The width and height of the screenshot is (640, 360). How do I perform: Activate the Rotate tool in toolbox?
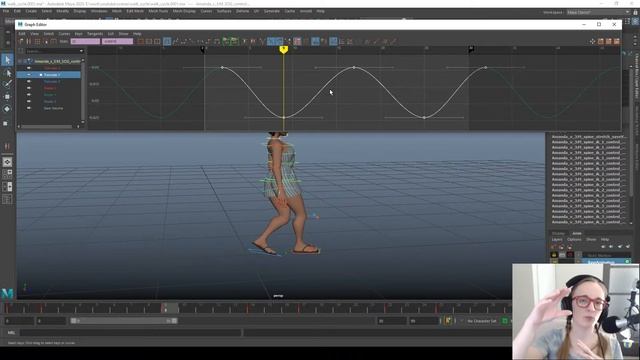coord(7,109)
